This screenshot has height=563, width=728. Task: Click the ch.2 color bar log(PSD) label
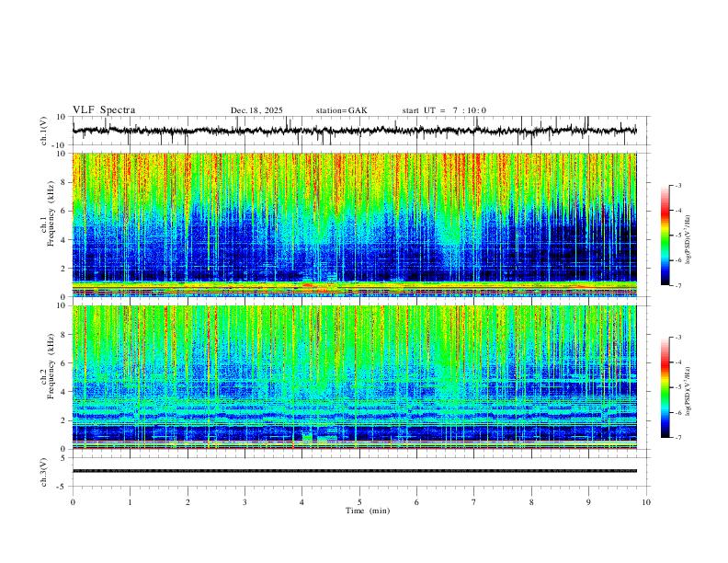[x=688, y=391]
